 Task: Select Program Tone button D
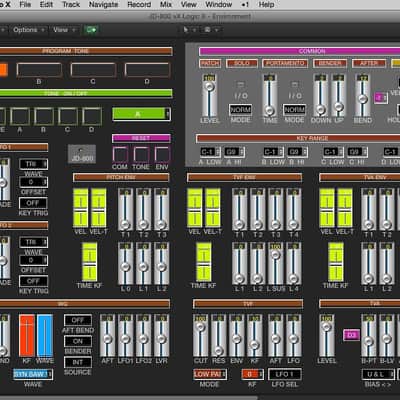point(147,70)
